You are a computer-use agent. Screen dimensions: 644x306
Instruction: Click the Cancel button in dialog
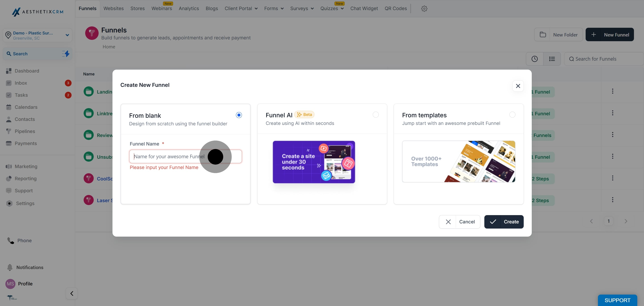[x=460, y=222]
